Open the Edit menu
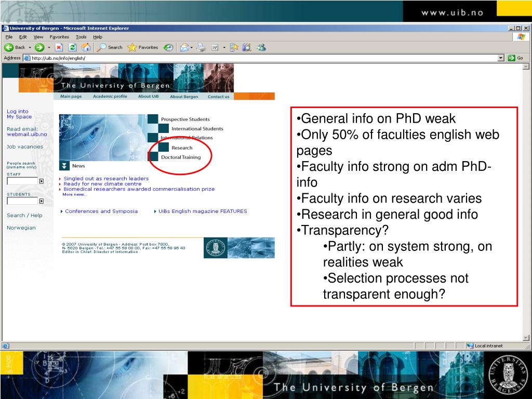The height and width of the screenshot is (399, 532). 23,37
